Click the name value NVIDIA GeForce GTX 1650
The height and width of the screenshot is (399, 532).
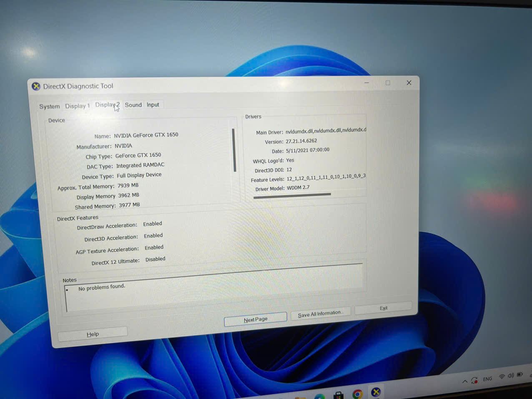[x=146, y=135]
